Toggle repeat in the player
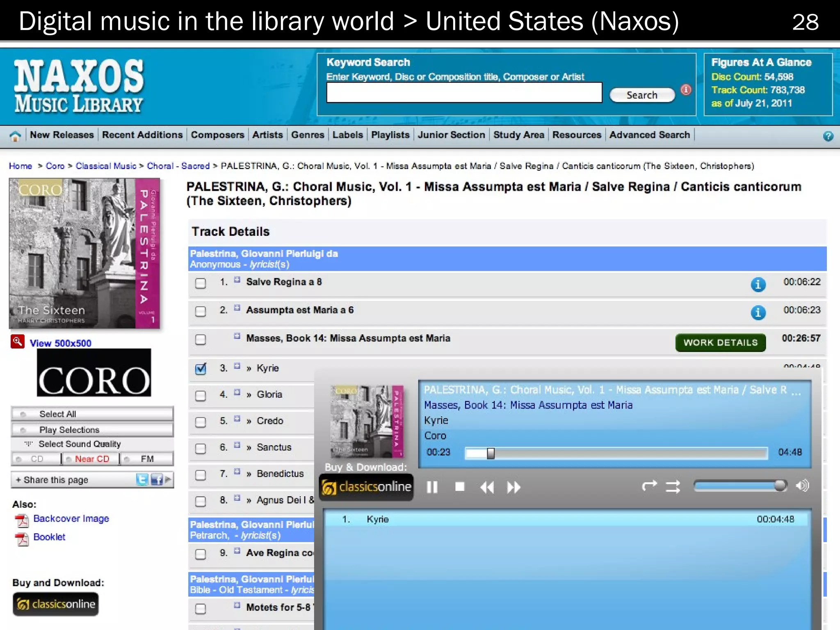This screenshot has height=630, width=840. click(649, 486)
